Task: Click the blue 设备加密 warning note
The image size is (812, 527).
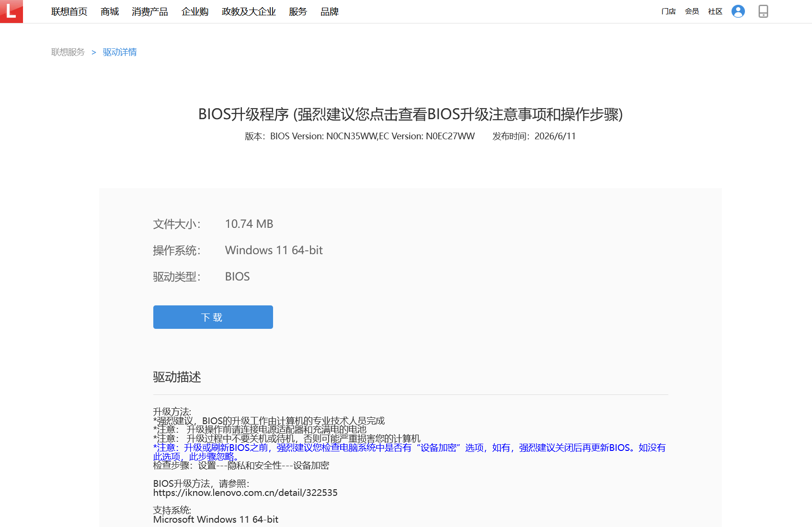Action: [410, 452]
